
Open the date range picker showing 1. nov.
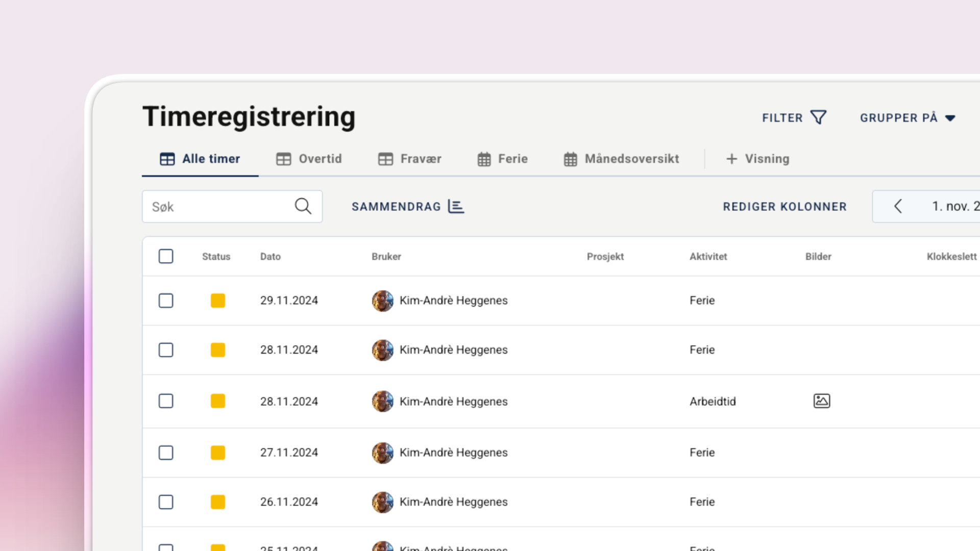(x=954, y=206)
